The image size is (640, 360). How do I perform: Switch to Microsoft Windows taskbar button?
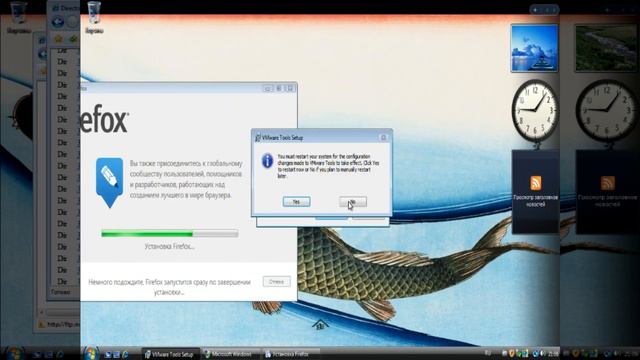tap(230, 354)
